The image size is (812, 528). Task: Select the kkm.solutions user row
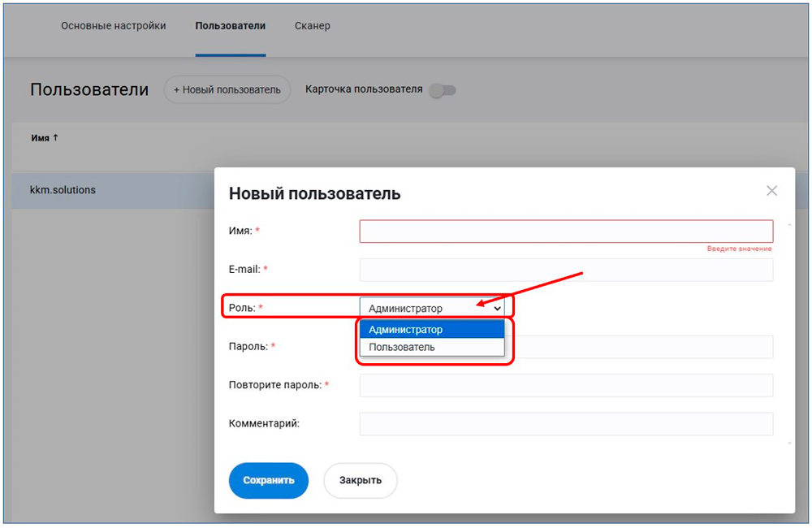tap(63, 190)
